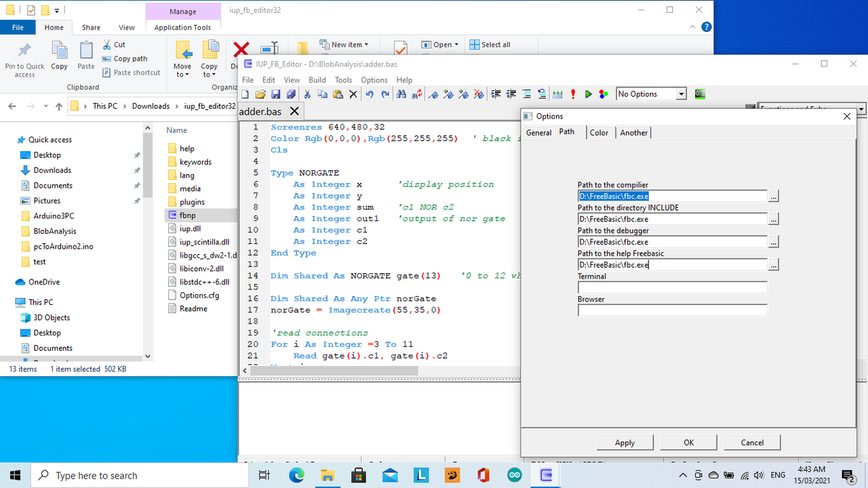
Task: Click the clear bookmarks red X icon
Action: click(479, 94)
